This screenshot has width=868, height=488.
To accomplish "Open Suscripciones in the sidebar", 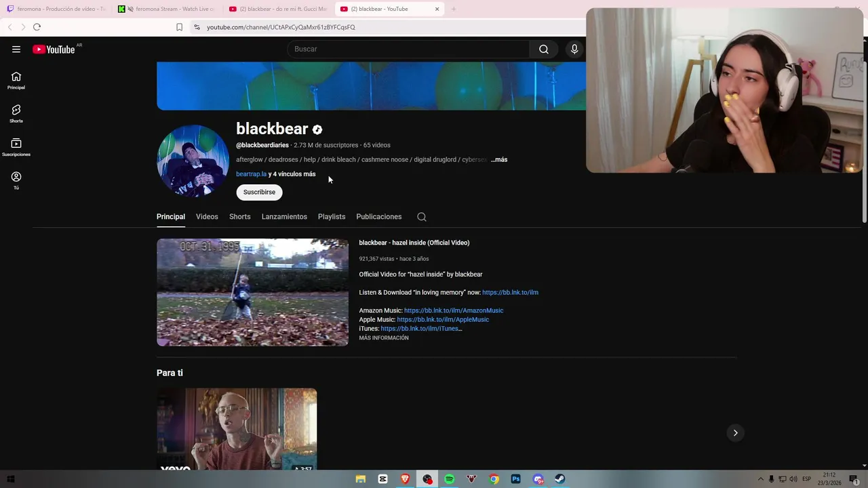I will tap(16, 147).
